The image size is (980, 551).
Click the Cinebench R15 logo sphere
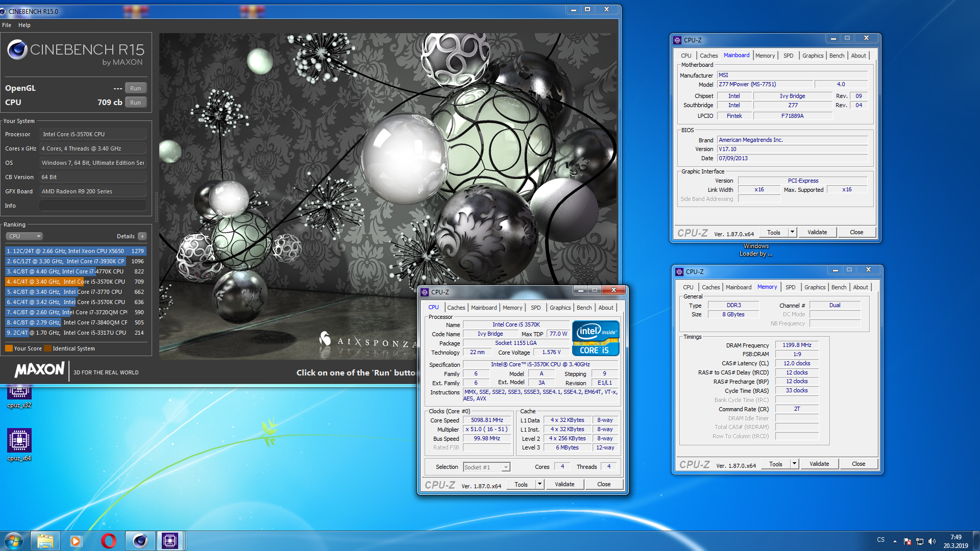(17, 49)
